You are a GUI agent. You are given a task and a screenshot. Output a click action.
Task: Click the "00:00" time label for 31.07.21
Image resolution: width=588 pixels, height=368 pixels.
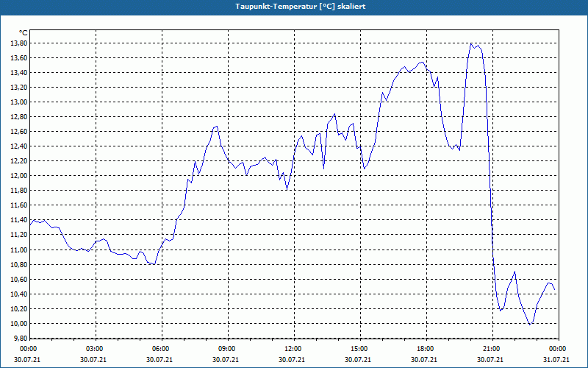(x=558, y=349)
